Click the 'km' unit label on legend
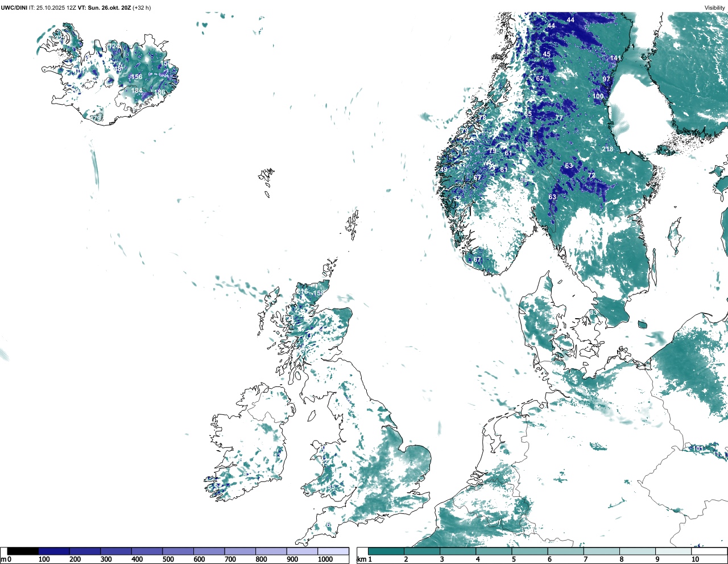Viewport: 728px width, 564px height. click(361, 559)
